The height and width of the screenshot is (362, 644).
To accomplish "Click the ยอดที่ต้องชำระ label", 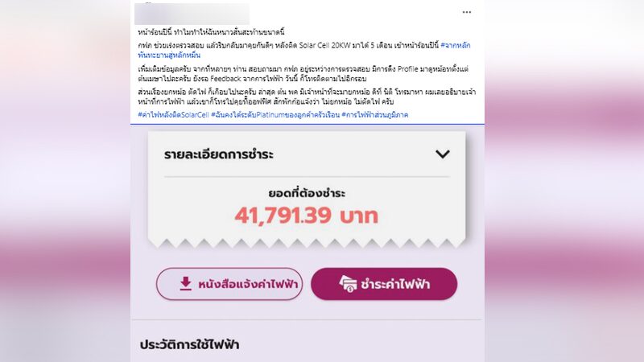I will pyautogui.click(x=307, y=193).
